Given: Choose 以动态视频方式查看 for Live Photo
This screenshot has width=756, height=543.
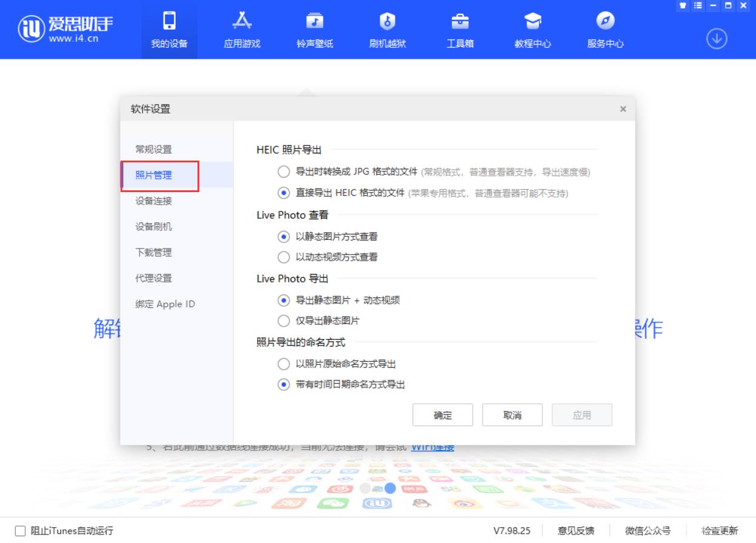Looking at the screenshot, I should pos(283,257).
